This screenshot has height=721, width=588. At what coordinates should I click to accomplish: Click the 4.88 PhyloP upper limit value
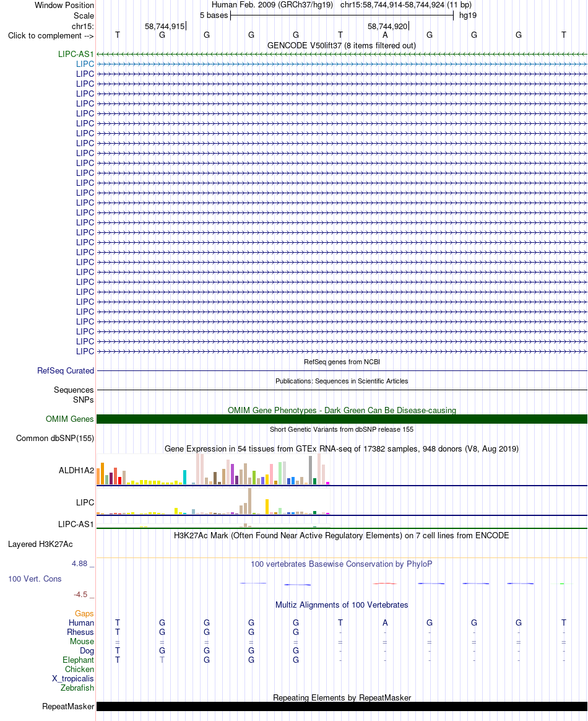coord(79,564)
